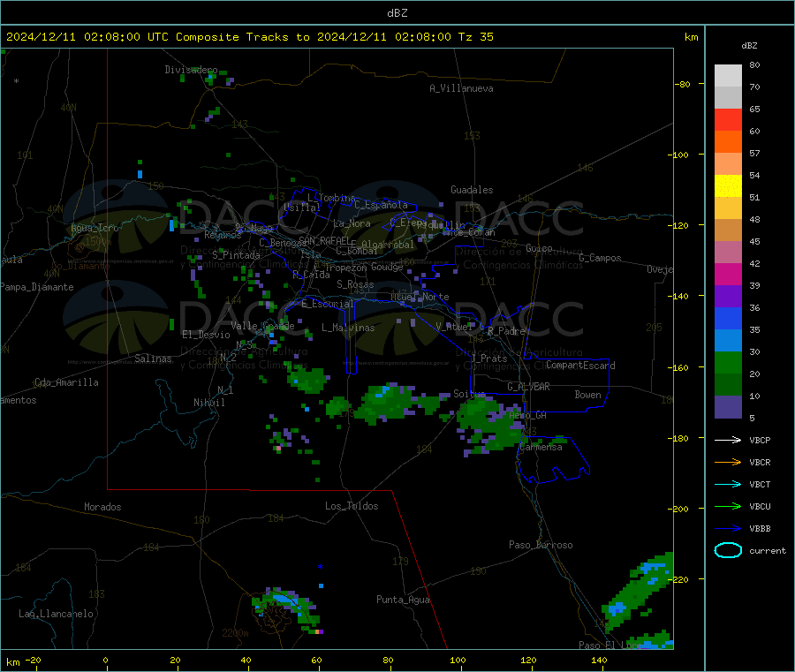The height and width of the screenshot is (672, 795).
Task: Click the cyan VBCT arrow legend icon
Action: click(728, 485)
